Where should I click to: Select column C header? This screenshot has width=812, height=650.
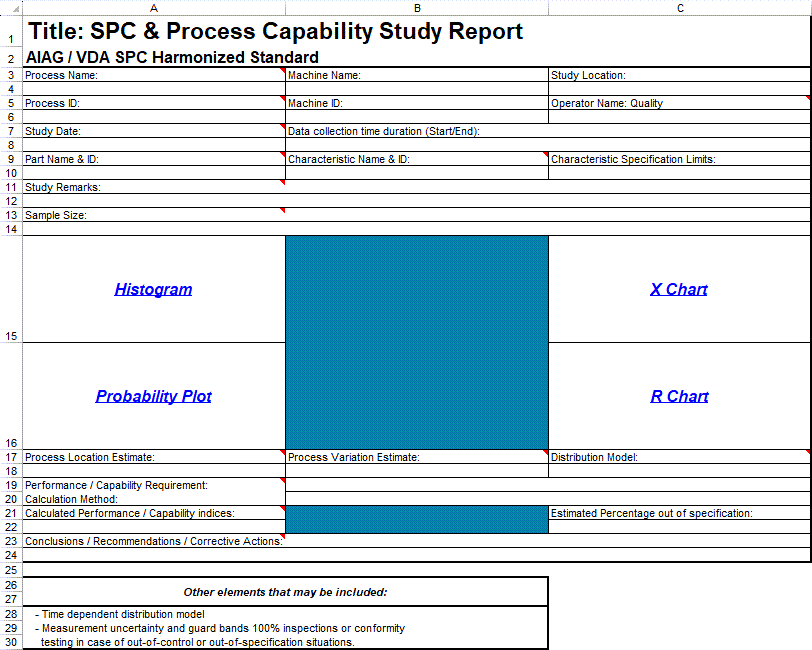[x=680, y=8]
